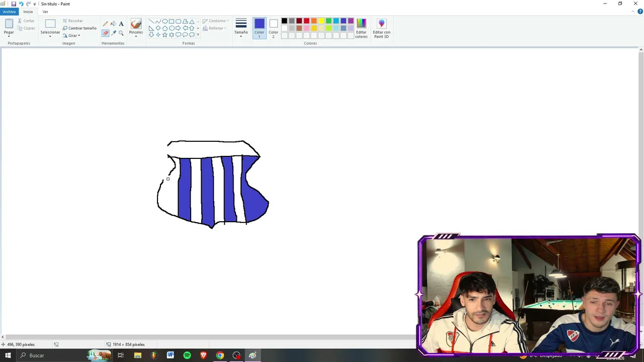
Task: Choose the Rectangle shape
Action: 172,22
